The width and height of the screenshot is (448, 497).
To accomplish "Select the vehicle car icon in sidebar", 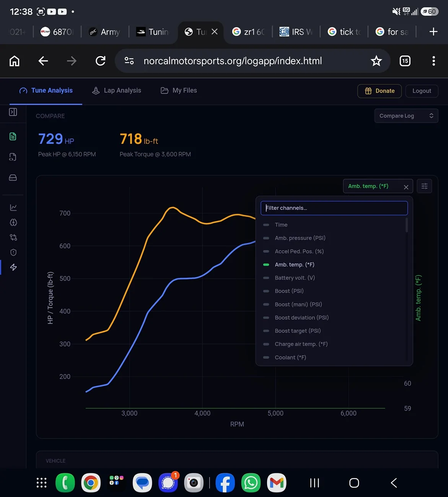I will coord(13,178).
